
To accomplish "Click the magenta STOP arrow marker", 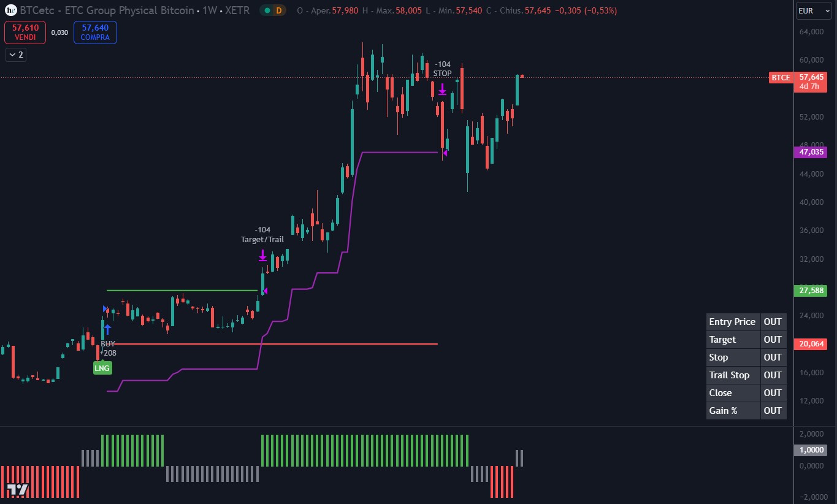I will point(442,90).
